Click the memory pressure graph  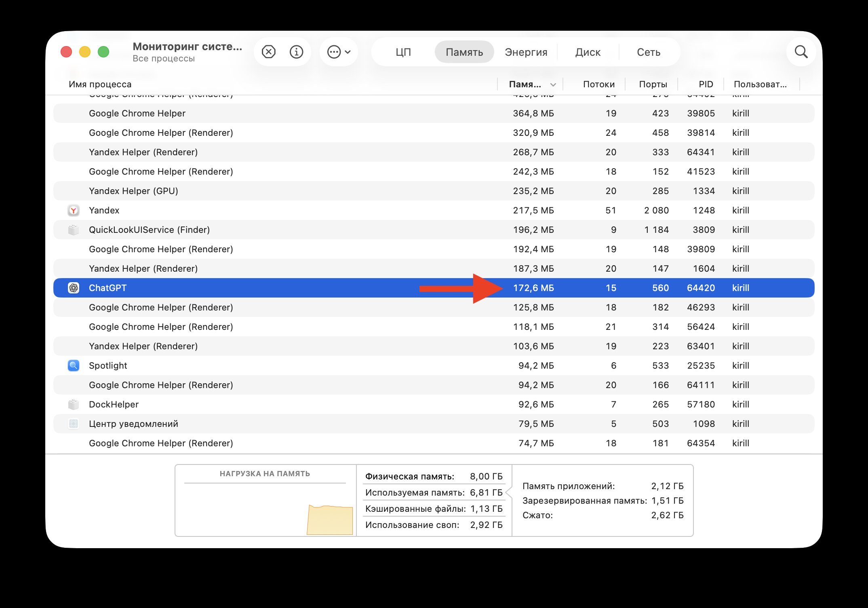pyautogui.click(x=265, y=509)
